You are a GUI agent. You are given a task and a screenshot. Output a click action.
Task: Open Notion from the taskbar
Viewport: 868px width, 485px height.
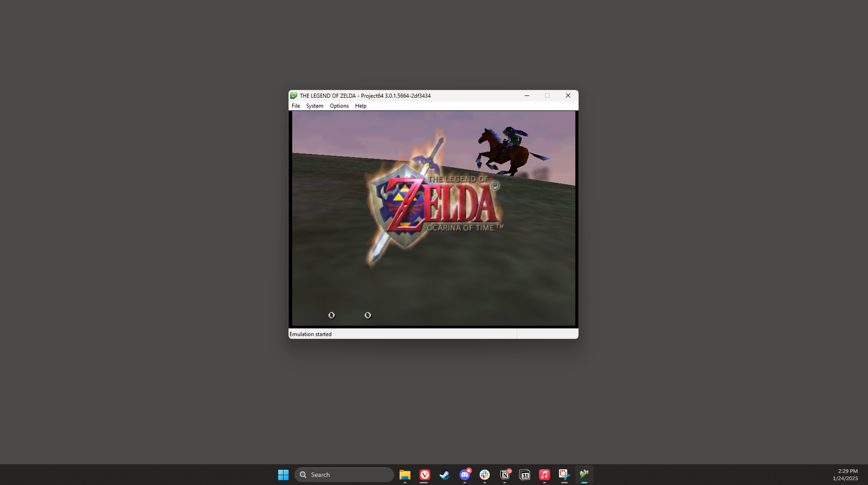pyautogui.click(x=505, y=475)
